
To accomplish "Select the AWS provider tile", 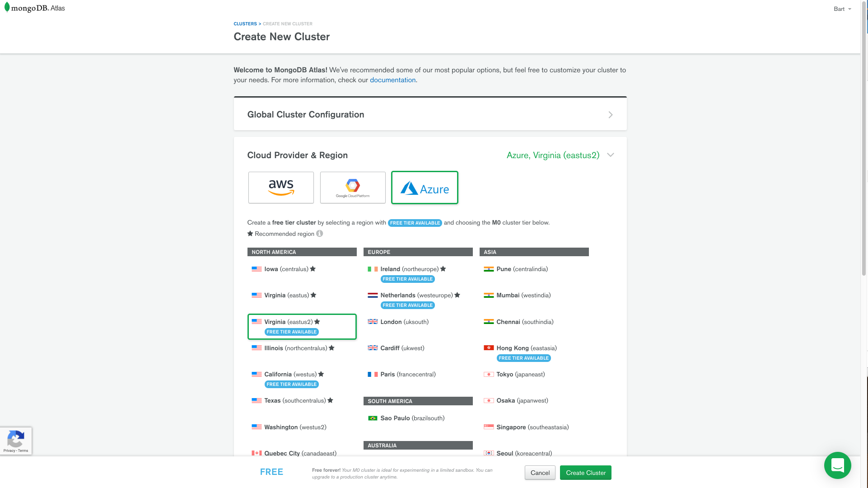I will (x=281, y=188).
